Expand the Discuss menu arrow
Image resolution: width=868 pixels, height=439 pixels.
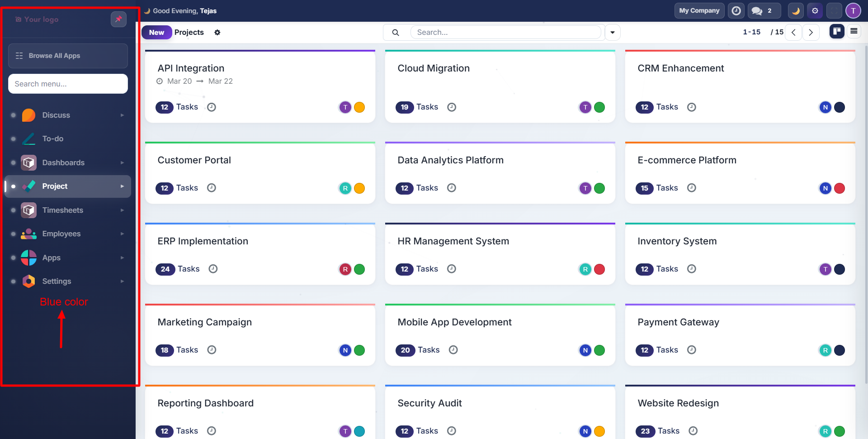click(x=122, y=115)
